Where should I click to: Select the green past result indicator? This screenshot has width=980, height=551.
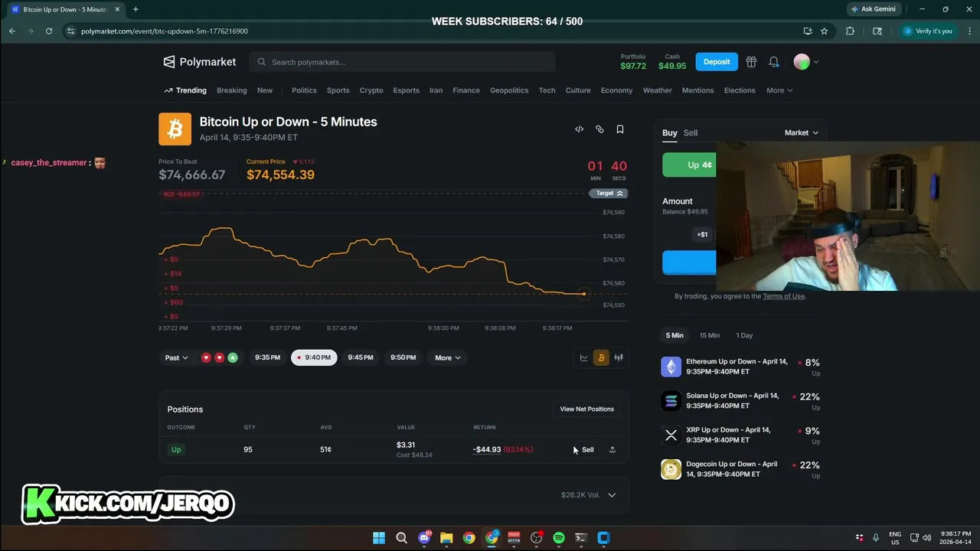click(233, 357)
